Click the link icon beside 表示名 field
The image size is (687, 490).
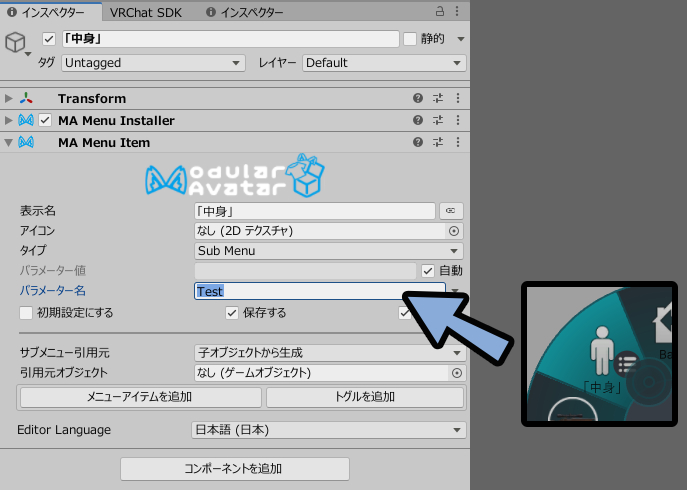point(451,211)
